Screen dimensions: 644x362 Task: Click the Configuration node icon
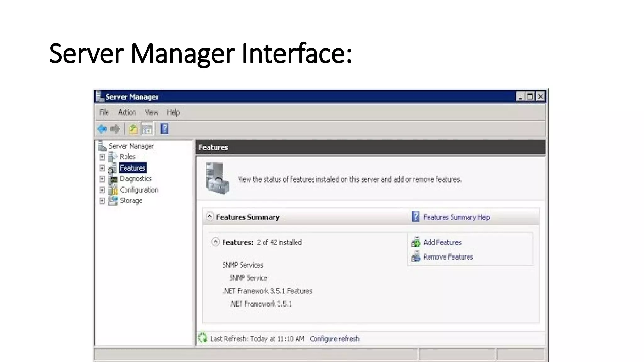coord(113,190)
